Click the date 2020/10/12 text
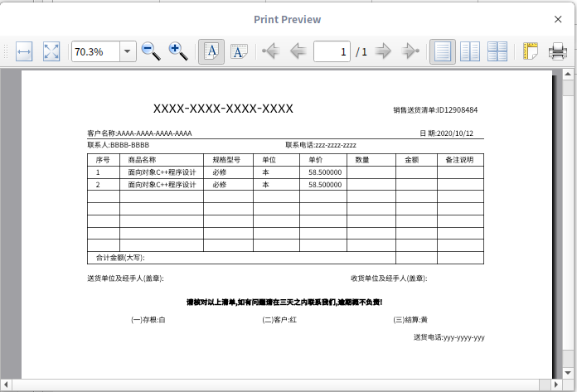Viewport: 577px width, 392px height. 455,133
